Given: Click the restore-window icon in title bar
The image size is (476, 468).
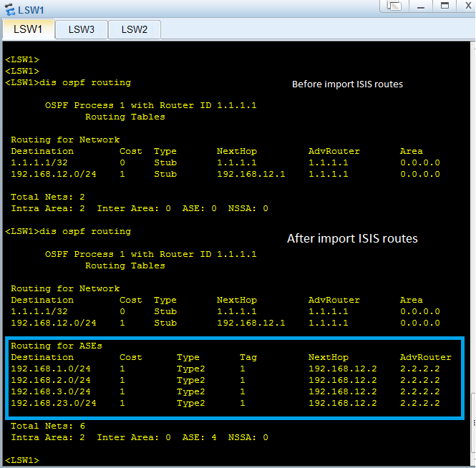Looking at the screenshot, I should (394, 6).
